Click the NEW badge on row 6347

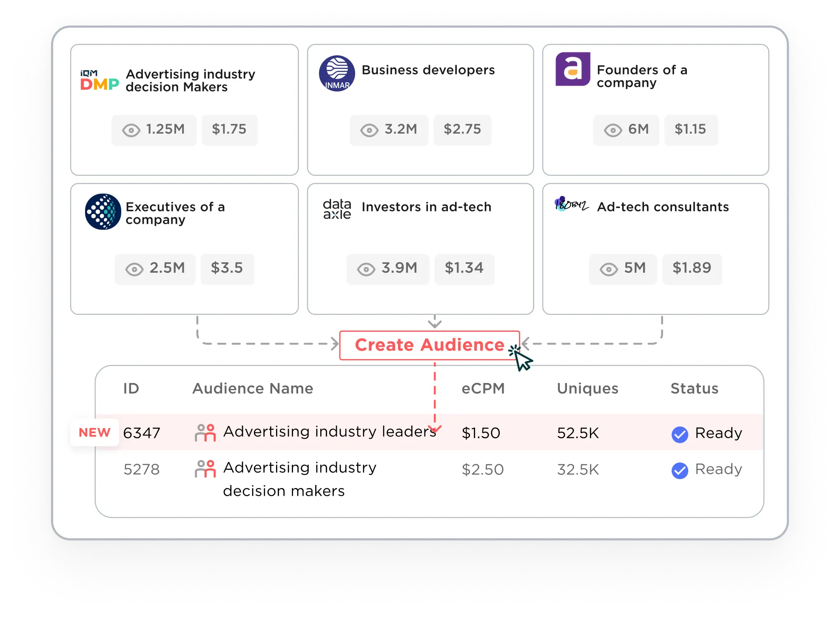click(94, 432)
